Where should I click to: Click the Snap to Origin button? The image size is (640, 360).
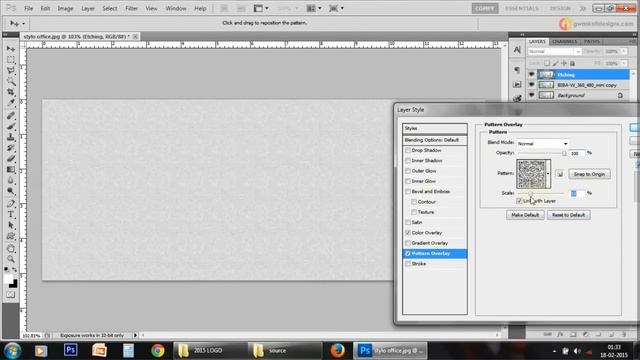point(589,174)
